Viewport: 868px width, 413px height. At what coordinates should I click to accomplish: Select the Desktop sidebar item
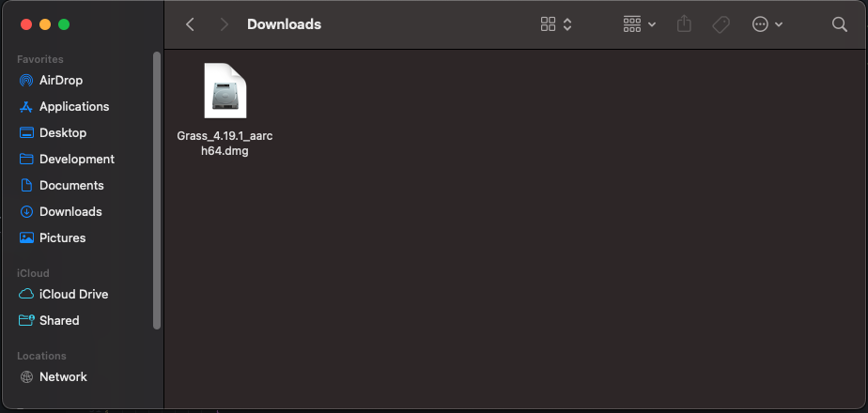coord(53,132)
